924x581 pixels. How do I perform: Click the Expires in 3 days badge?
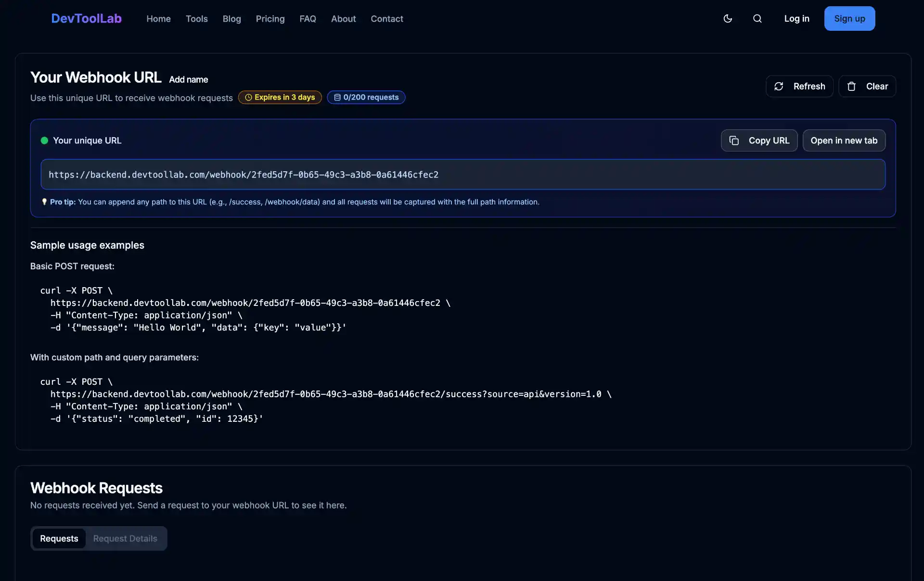280,97
